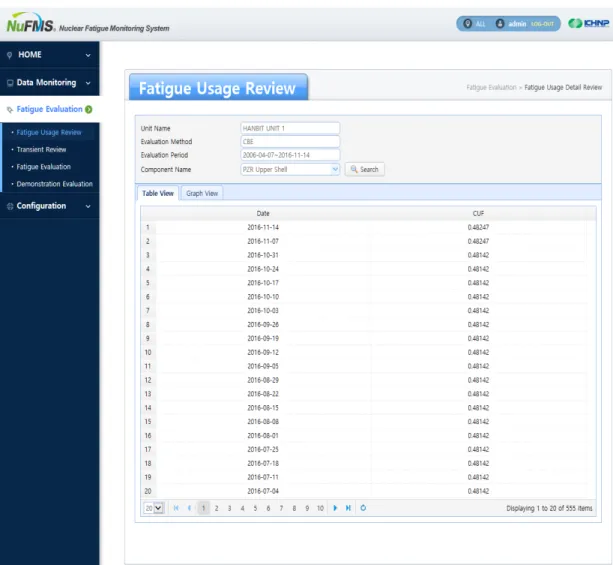Click the Search button

click(x=364, y=169)
